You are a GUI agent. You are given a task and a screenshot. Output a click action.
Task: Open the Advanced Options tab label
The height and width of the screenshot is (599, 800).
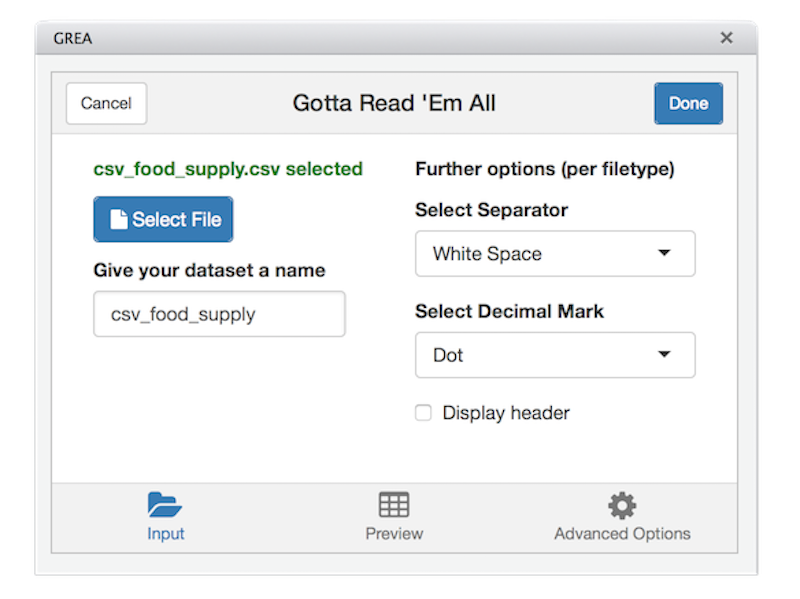coord(622,534)
